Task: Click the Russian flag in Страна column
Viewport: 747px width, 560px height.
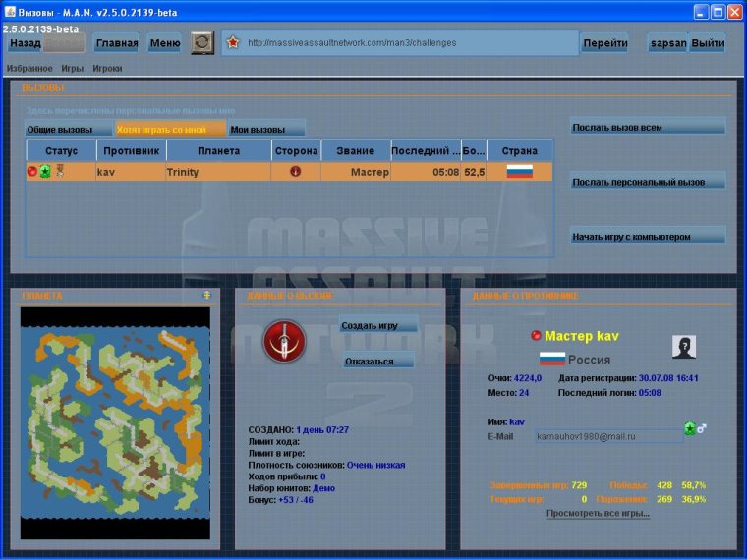Action: click(519, 171)
